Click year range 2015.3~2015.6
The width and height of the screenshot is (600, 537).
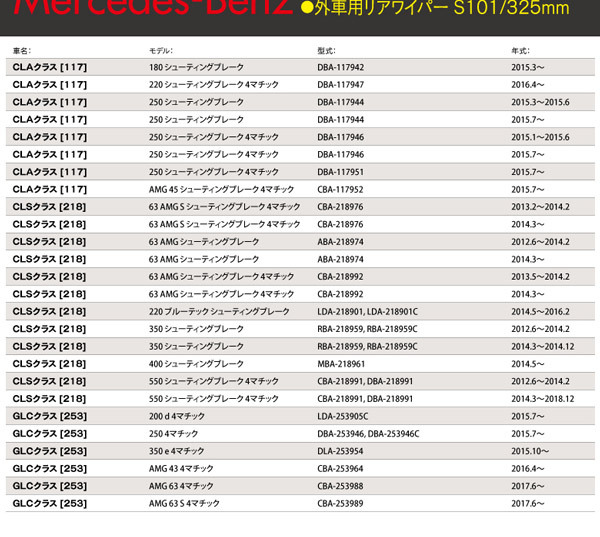pyautogui.click(x=540, y=102)
